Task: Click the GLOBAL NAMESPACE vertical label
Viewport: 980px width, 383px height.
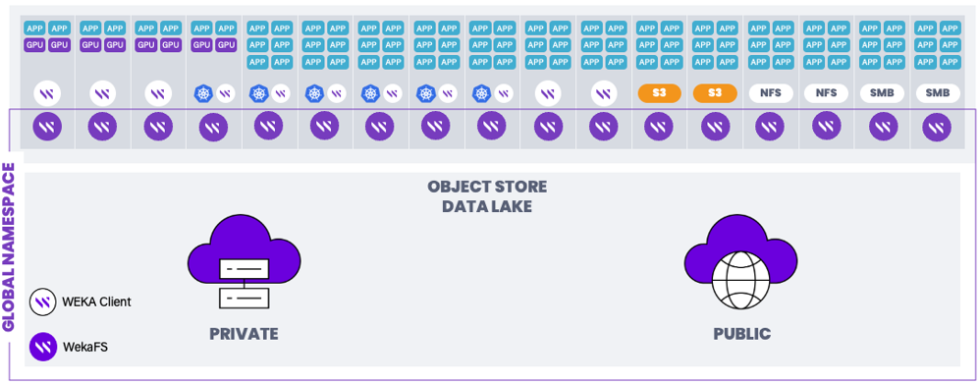Action: 10,247
